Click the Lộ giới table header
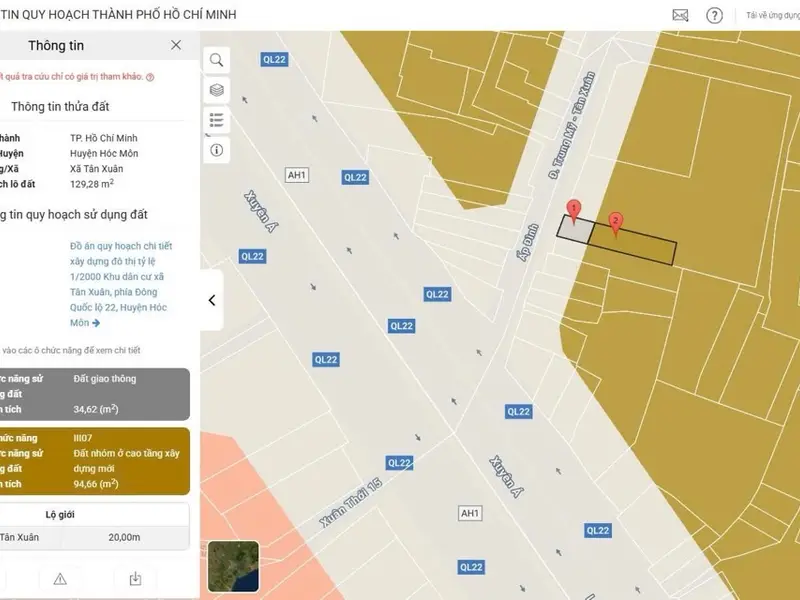The image size is (800, 600). coord(60,514)
